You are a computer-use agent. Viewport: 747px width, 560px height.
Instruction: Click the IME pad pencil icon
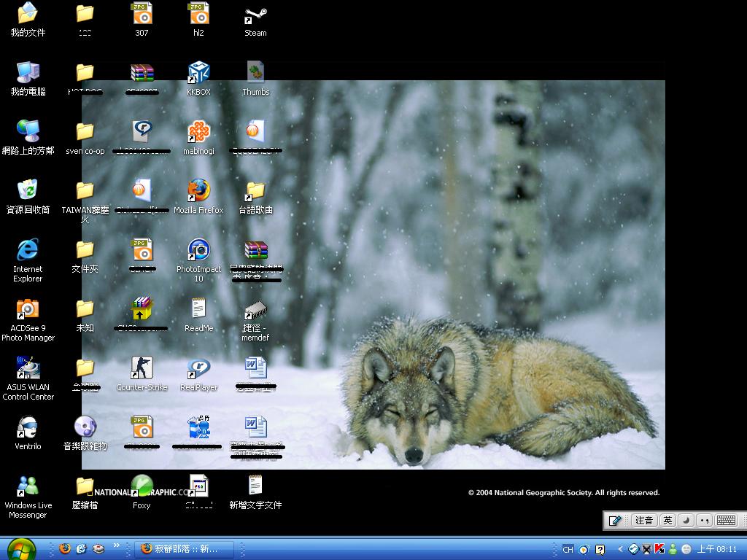click(x=615, y=521)
